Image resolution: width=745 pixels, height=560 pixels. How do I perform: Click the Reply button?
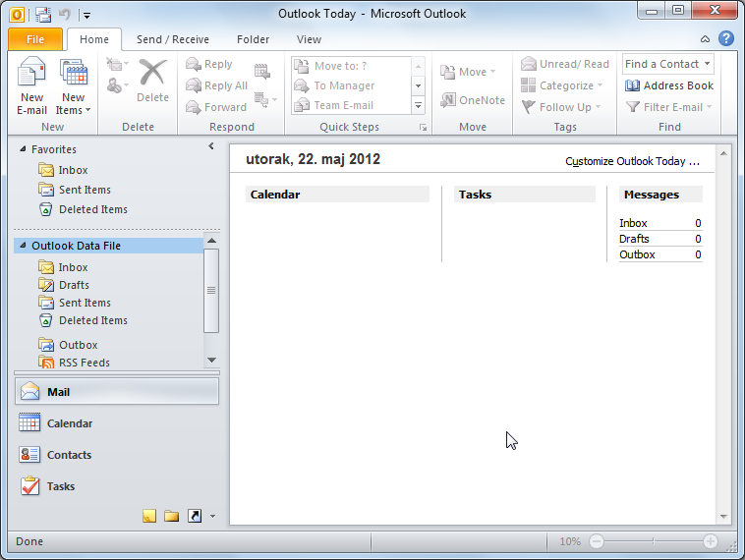[209, 64]
